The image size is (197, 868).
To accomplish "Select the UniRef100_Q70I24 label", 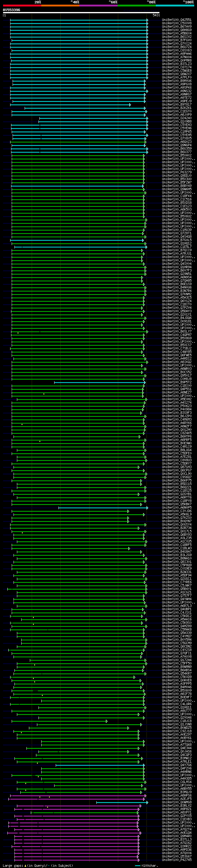I will tap(176, 43).
